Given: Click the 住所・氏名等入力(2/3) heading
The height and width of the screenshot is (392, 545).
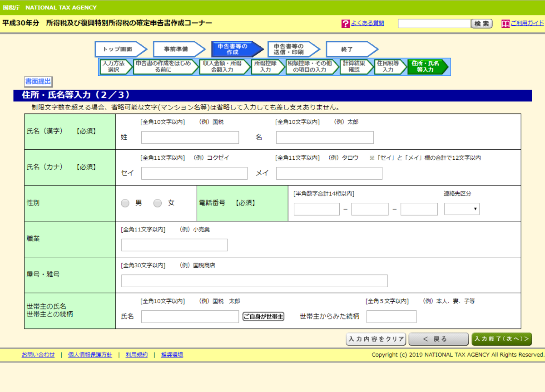Looking at the screenshot, I should [76, 95].
